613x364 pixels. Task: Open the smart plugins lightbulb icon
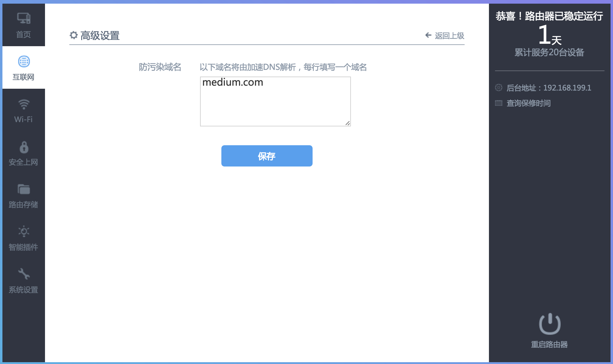tap(24, 232)
